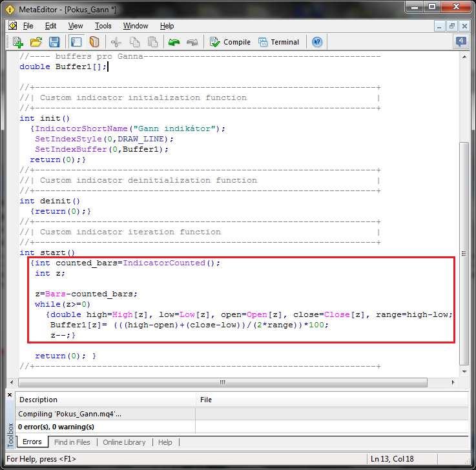Screen dimensions: 476x470
Task: Switch to the Find in Files tab
Action: tap(72, 442)
